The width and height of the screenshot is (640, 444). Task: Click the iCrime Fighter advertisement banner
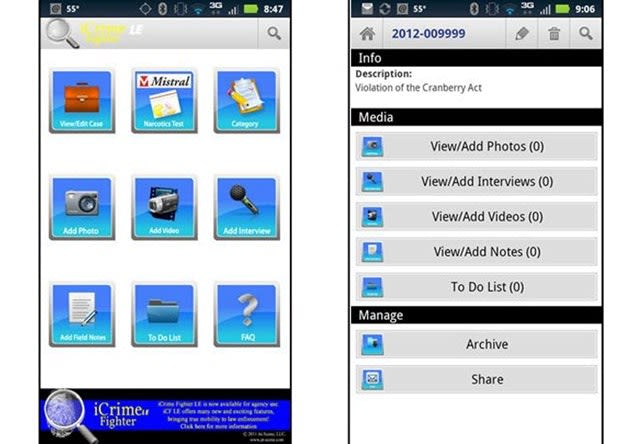165,414
